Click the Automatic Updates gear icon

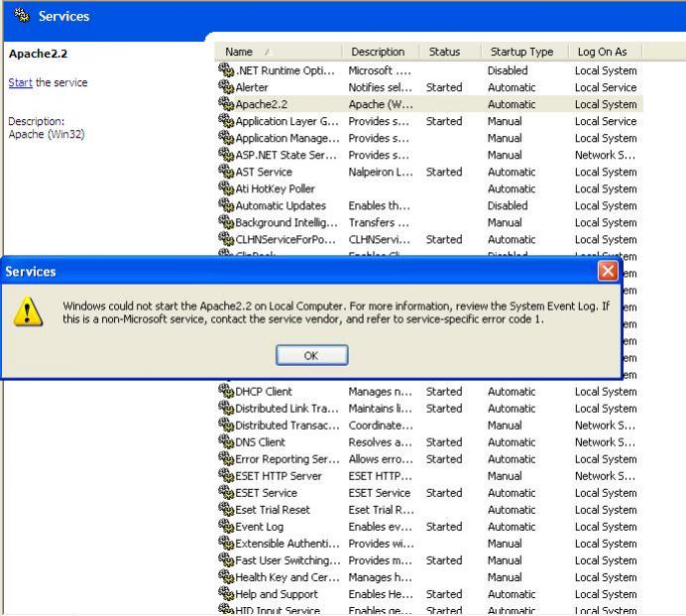pyautogui.click(x=226, y=205)
